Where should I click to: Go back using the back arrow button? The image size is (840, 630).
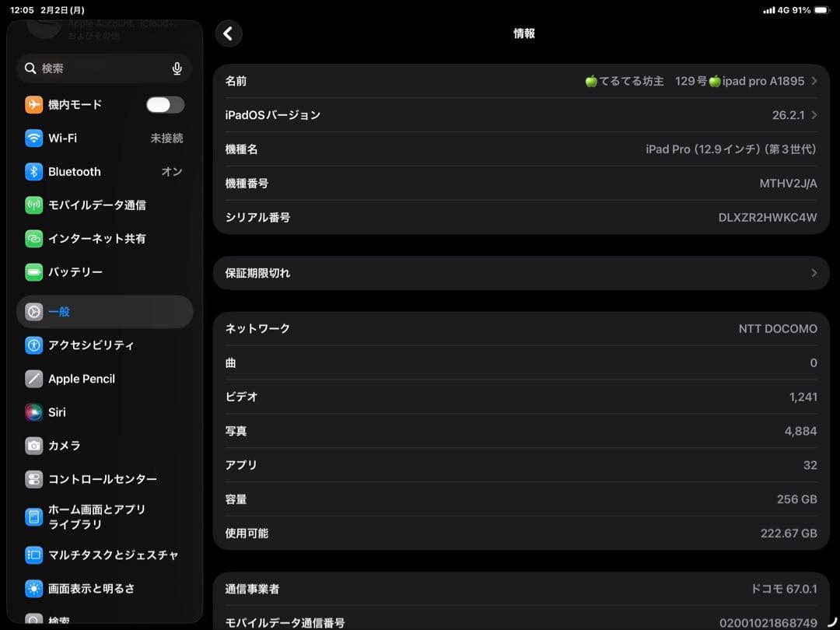(x=228, y=33)
